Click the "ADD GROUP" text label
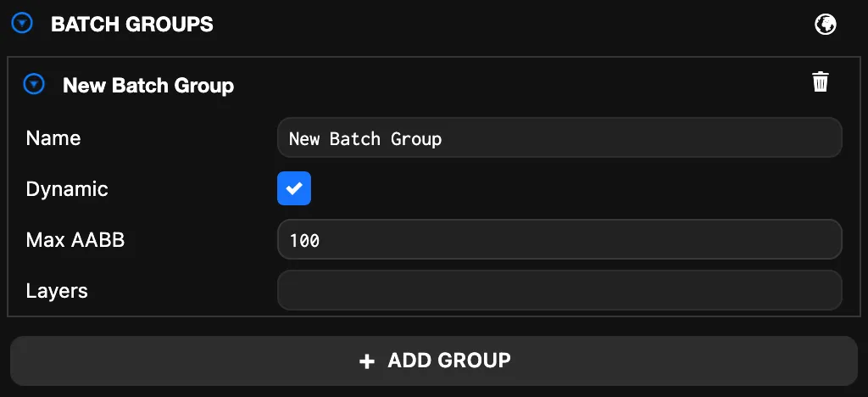This screenshot has height=397, width=868. tap(448, 361)
